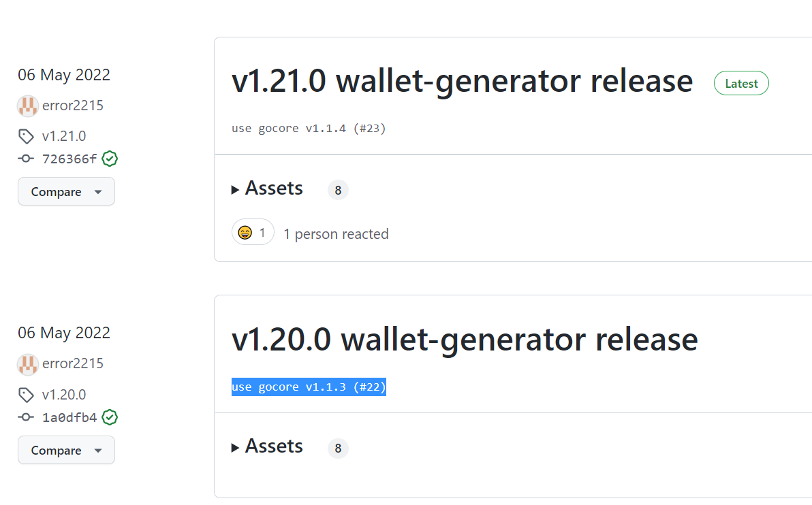Click verified badge next to commit 726366f

click(110, 159)
